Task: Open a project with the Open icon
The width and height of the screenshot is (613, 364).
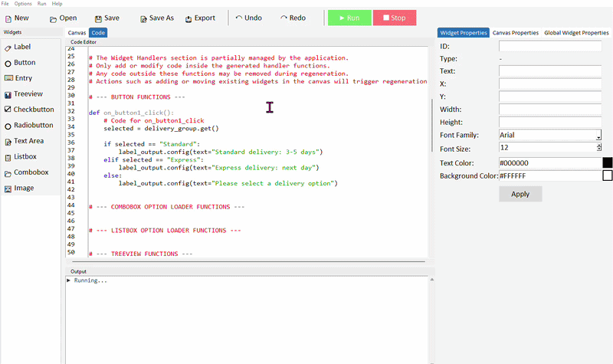Action: 53,18
